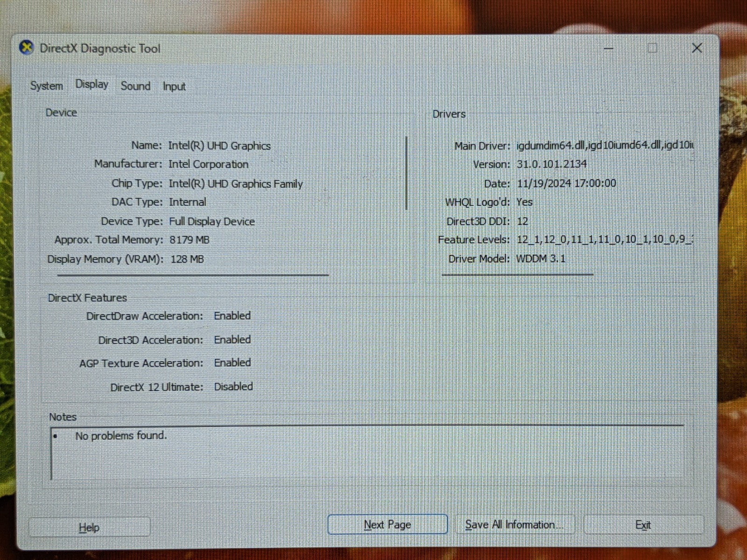The width and height of the screenshot is (747, 560).
Task: Click the Next Page button
Action: click(x=387, y=525)
